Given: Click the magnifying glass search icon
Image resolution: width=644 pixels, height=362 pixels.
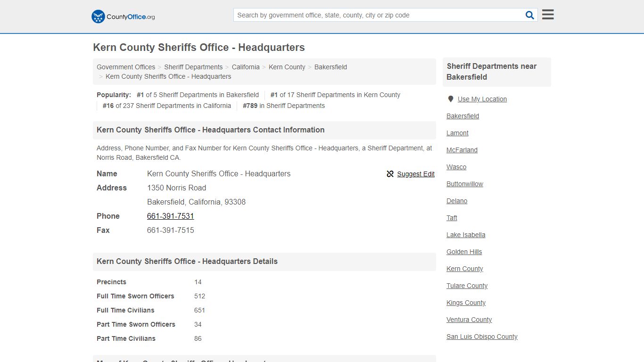Looking at the screenshot, I should coord(530,15).
